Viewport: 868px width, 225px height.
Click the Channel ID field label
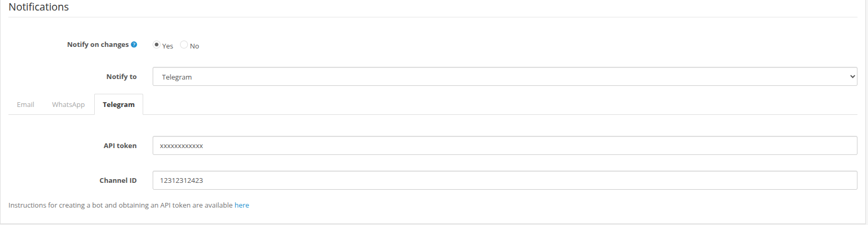(118, 180)
